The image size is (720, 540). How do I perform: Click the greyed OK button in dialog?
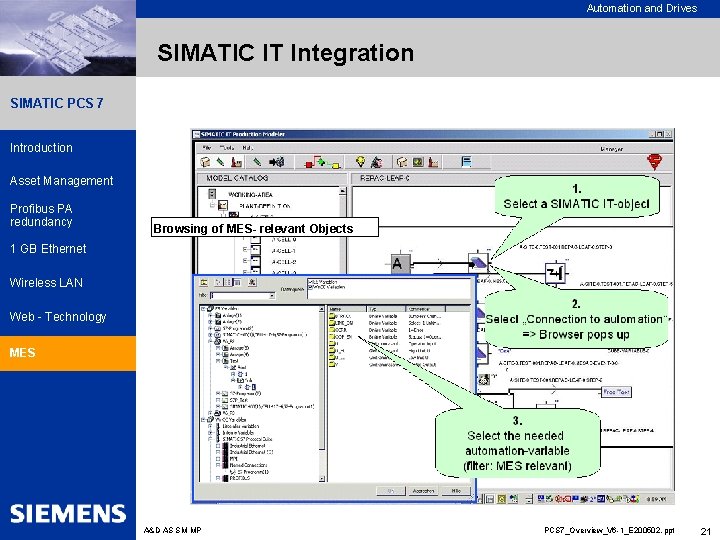[x=391, y=491]
